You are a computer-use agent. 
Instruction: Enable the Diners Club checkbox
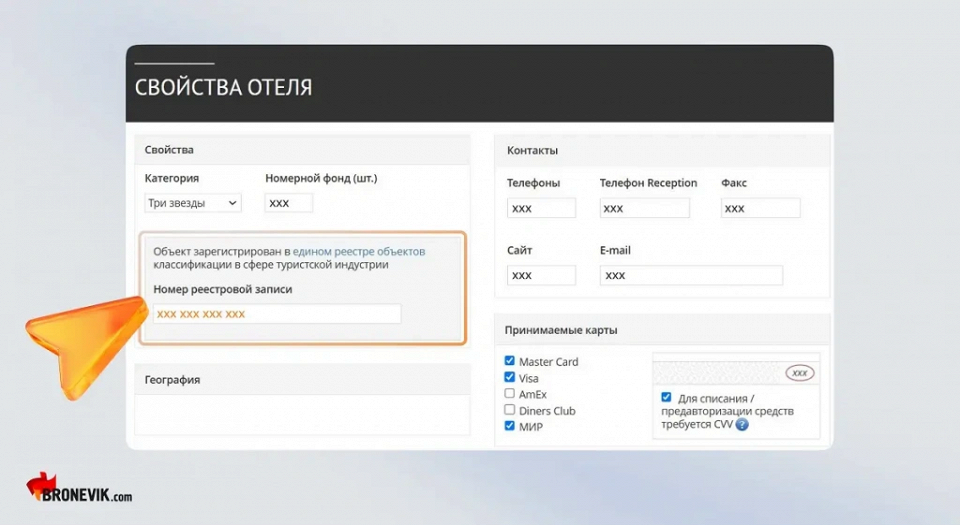tap(510, 410)
